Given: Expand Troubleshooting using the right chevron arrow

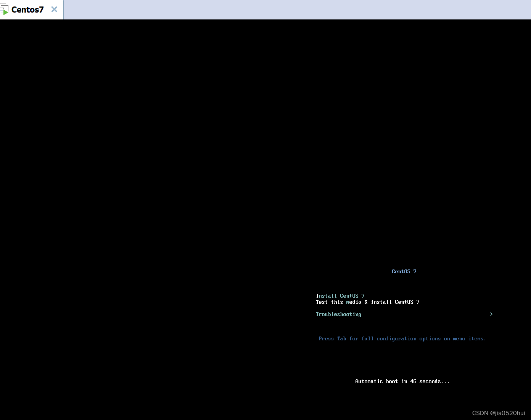Looking at the screenshot, I should coord(491,314).
